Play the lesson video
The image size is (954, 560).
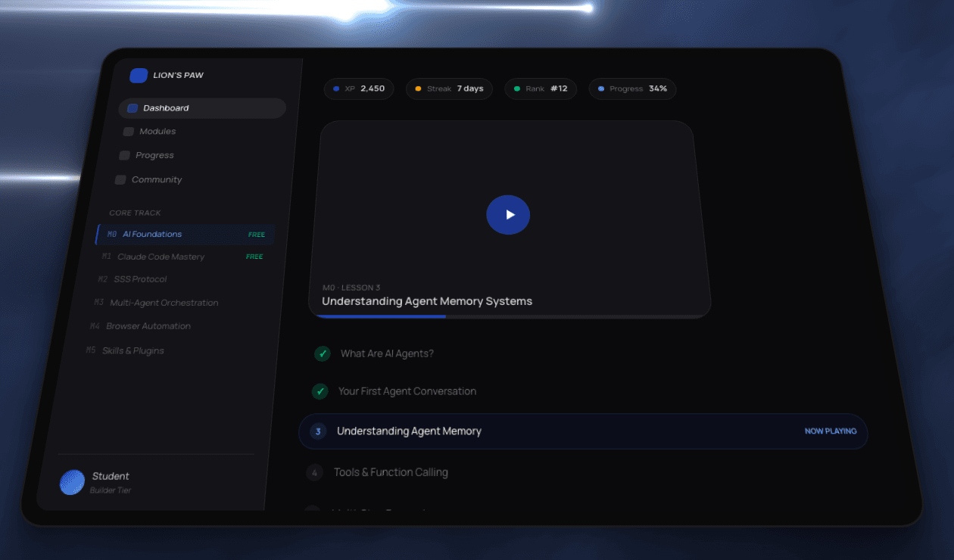click(508, 215)
